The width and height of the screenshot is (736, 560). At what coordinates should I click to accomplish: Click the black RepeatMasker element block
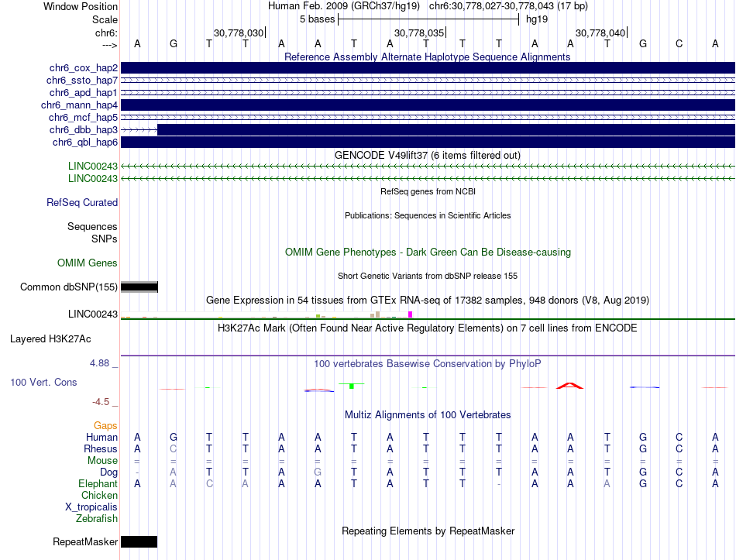(139, 541)
